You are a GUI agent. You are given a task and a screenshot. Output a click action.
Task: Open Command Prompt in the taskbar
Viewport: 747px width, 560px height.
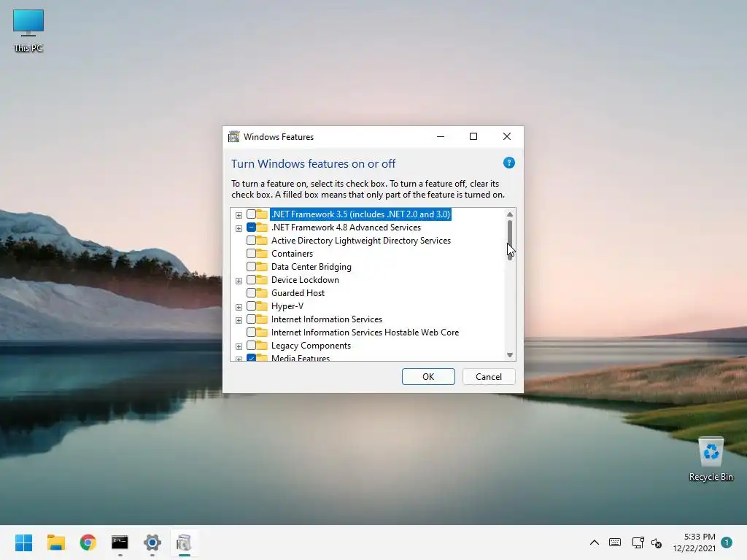click(120, 542)
